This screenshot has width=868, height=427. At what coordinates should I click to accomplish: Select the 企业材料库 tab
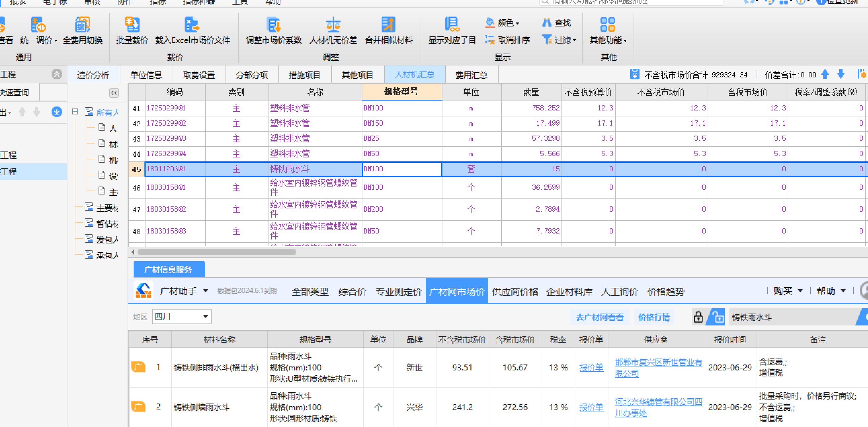(x=569, y=291)
